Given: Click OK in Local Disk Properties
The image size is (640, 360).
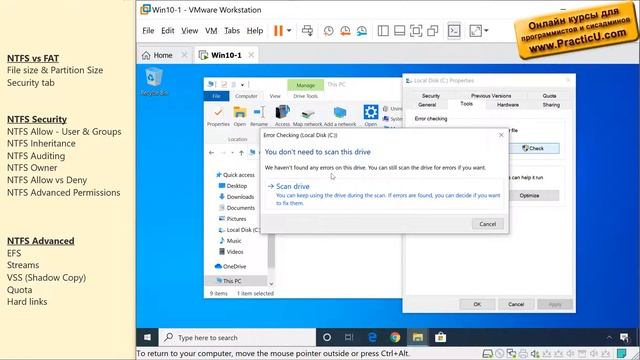Looking at the screenshot, I should click(x=477, y=304).
